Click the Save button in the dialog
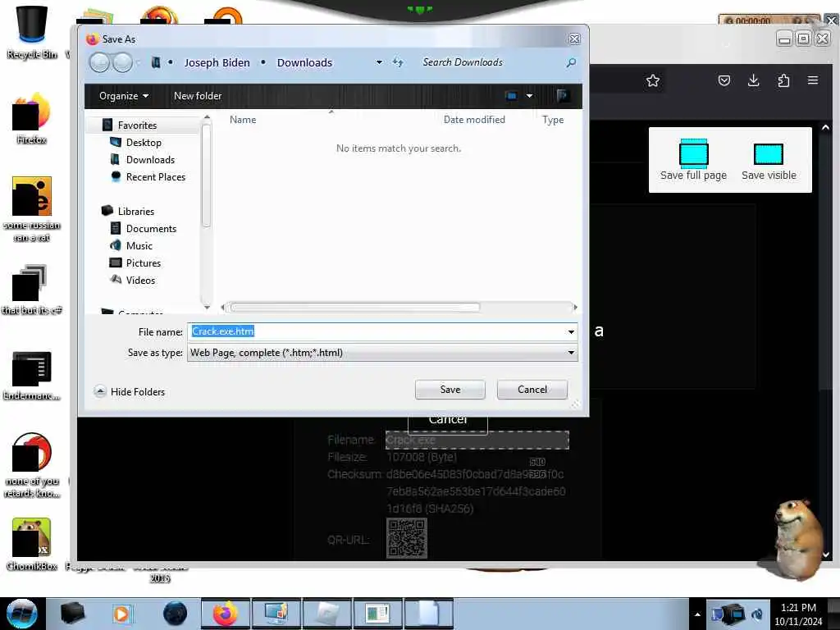The width and height of the screenshot is (840, 630). pos(450,390)
